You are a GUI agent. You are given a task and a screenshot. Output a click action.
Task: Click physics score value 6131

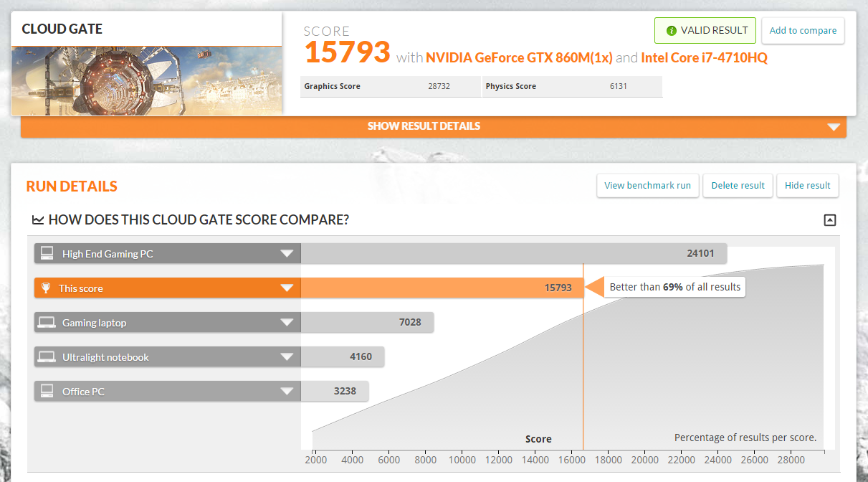tap(619, 86)
